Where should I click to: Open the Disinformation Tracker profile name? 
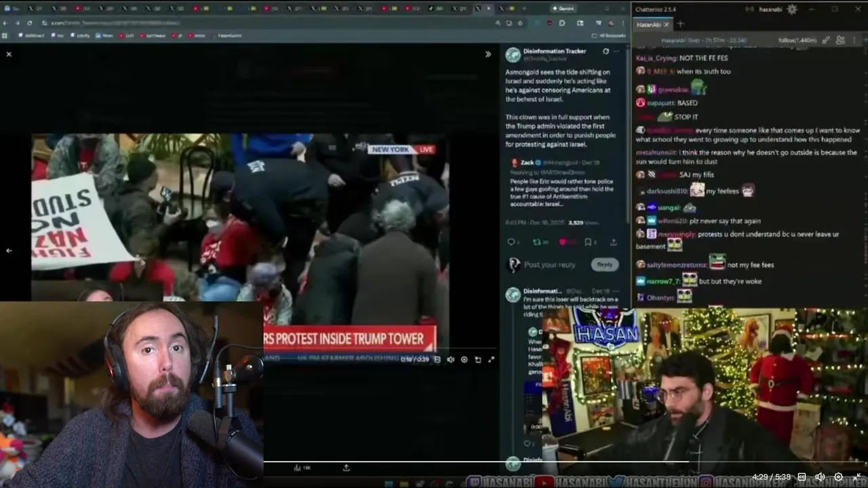pyautogui.click(x=555, y=51)
